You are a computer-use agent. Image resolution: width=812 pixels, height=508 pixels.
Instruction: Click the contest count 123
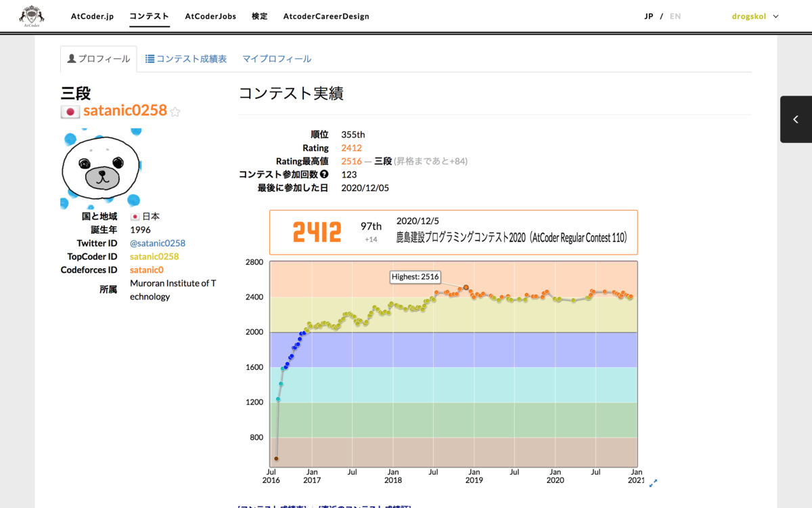[349, 175]
